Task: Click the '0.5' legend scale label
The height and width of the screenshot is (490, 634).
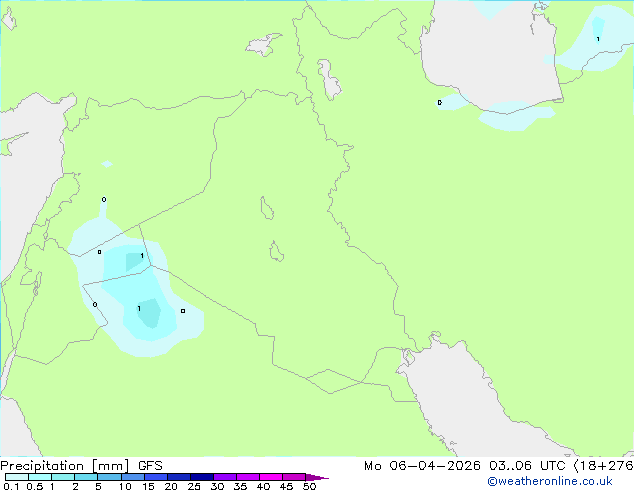Action: [x=34, y=486]
